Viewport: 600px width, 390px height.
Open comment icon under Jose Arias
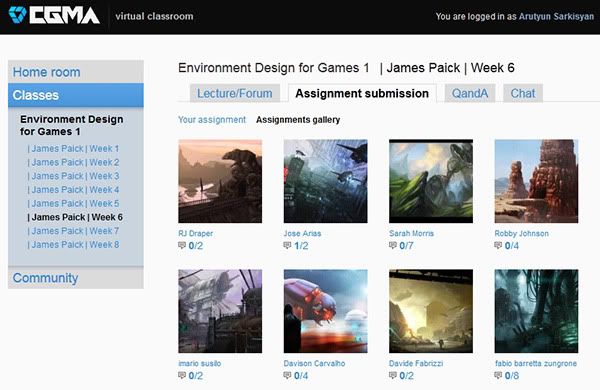tap(287, 245)
